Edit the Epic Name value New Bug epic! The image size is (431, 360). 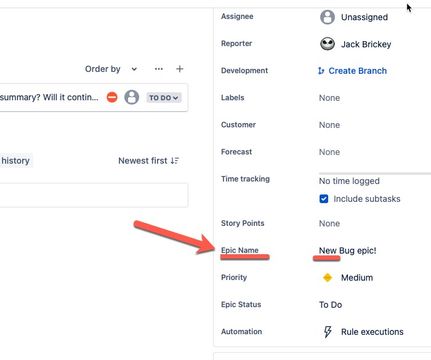347,250
